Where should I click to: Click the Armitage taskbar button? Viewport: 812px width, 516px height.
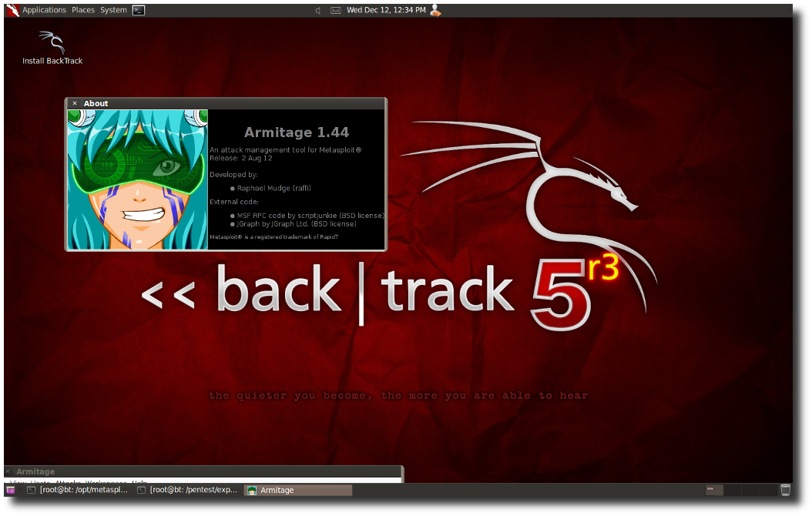tap(298, 490)
